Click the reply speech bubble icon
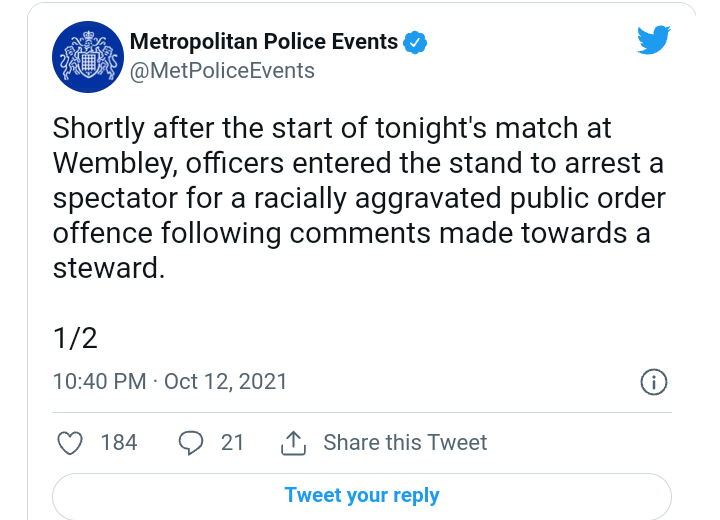 point(191,443)
